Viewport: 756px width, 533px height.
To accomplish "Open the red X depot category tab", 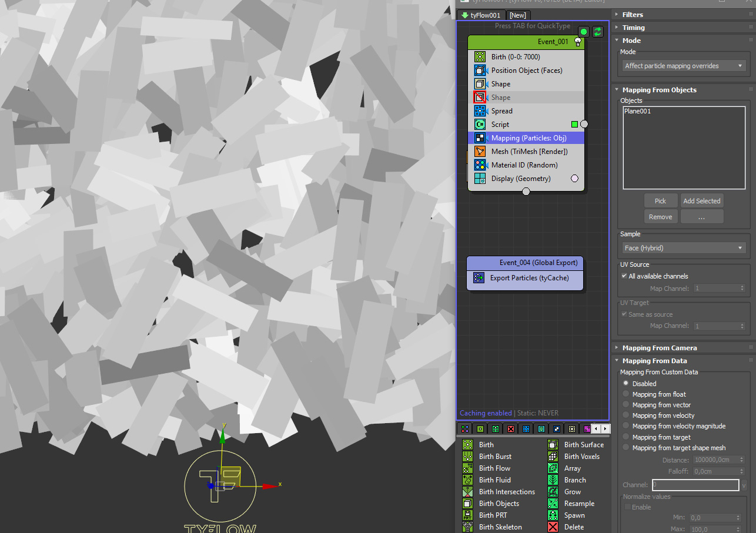I will [x=511, y=429].
